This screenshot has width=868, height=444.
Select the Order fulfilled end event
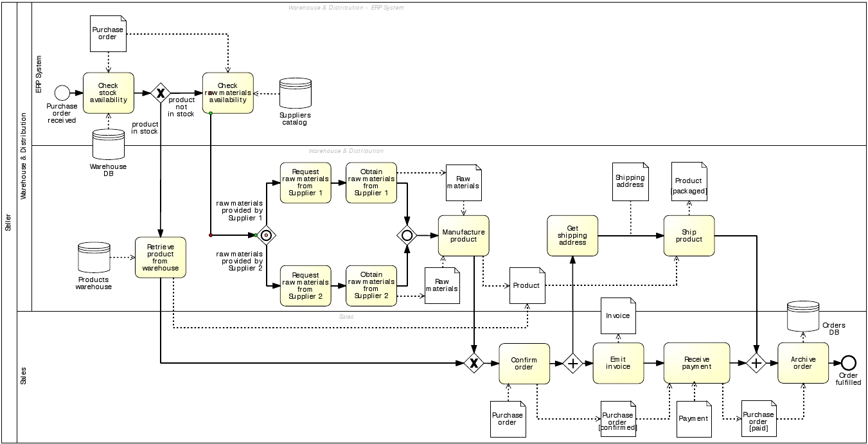[849, 363]
